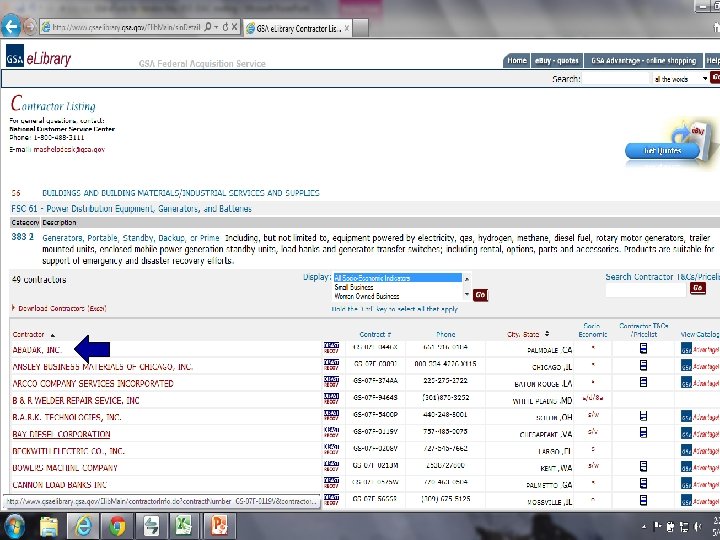Open Buildings and Building Materials schedule link
This screenshot has width=720, height=540.
point(180,193)
